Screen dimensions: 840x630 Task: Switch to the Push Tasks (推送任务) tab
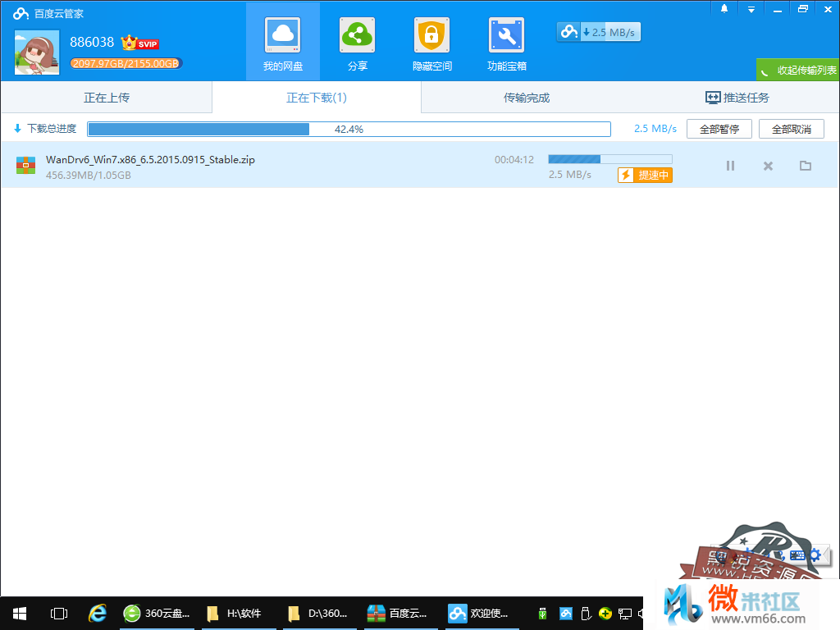click(x=737, y=98)
